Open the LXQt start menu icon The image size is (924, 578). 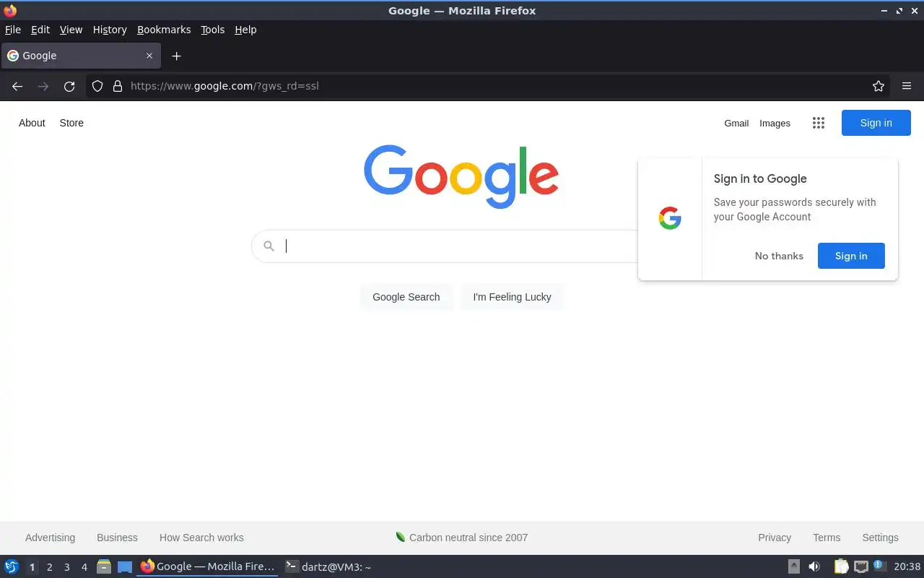tap(12, 566)
